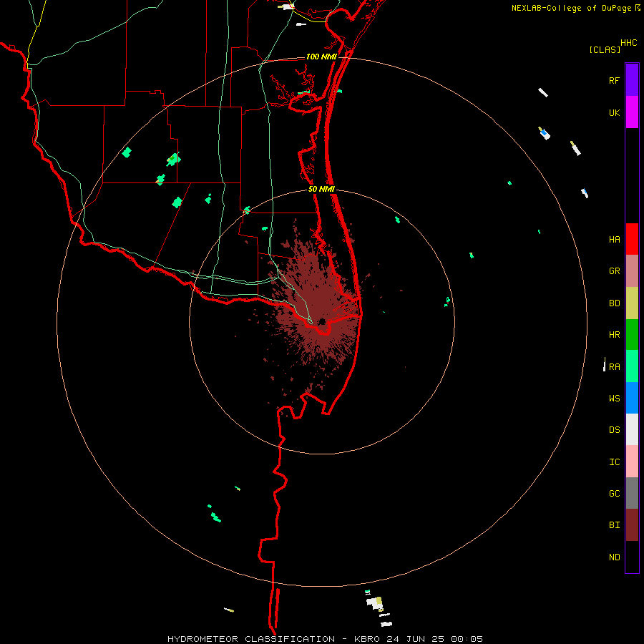This screenshot has height=644, width=644.
Task: Click the BD legend label
Action: coord(614,303)
